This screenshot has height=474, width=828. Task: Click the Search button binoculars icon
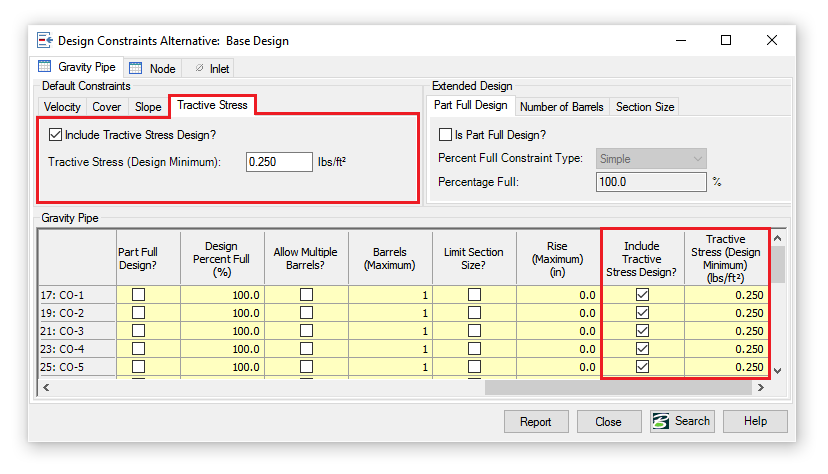(662, 421)
